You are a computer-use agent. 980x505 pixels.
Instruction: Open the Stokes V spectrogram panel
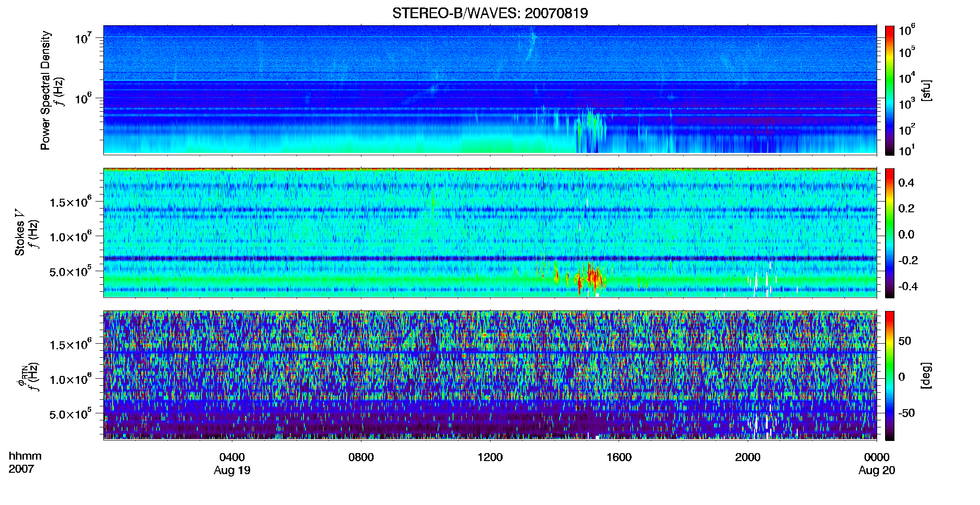490,233
